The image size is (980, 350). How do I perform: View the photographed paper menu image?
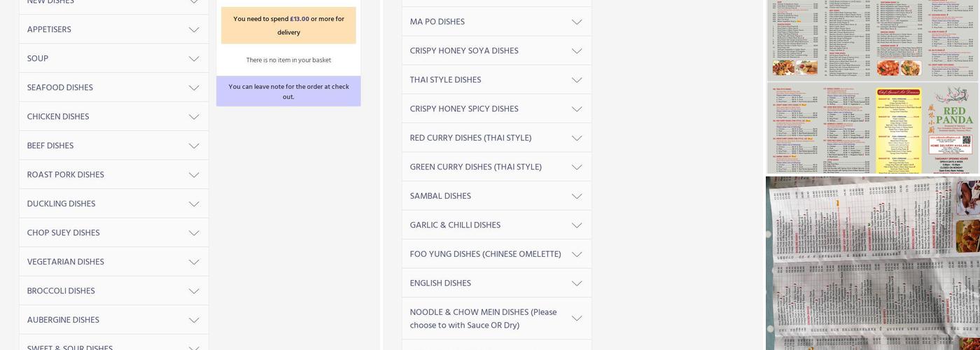click(873, 263)
